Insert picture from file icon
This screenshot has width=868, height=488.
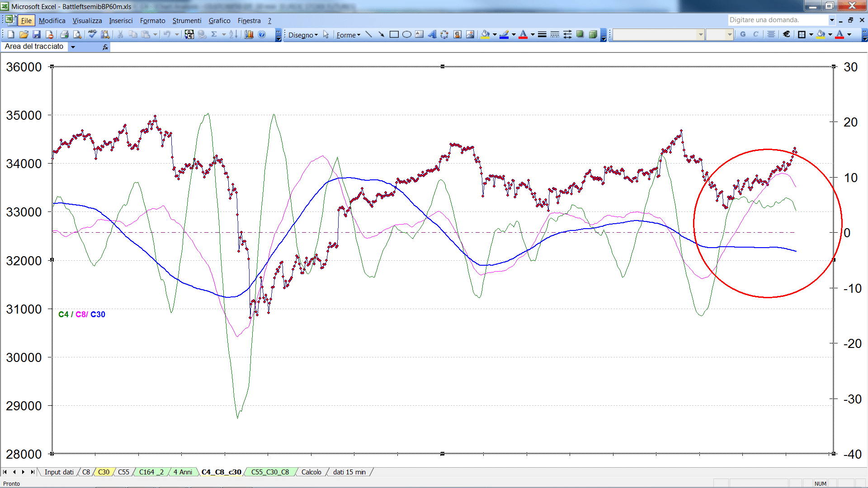[470, 34]
